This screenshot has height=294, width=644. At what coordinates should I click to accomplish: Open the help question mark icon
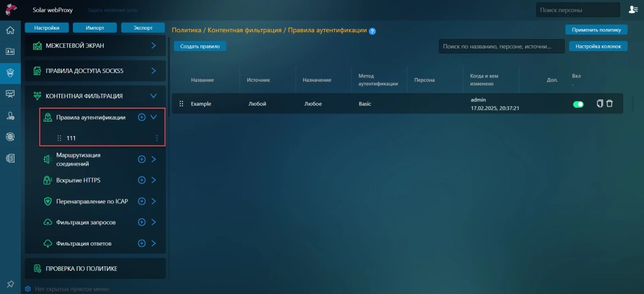[x=372, y=31]
